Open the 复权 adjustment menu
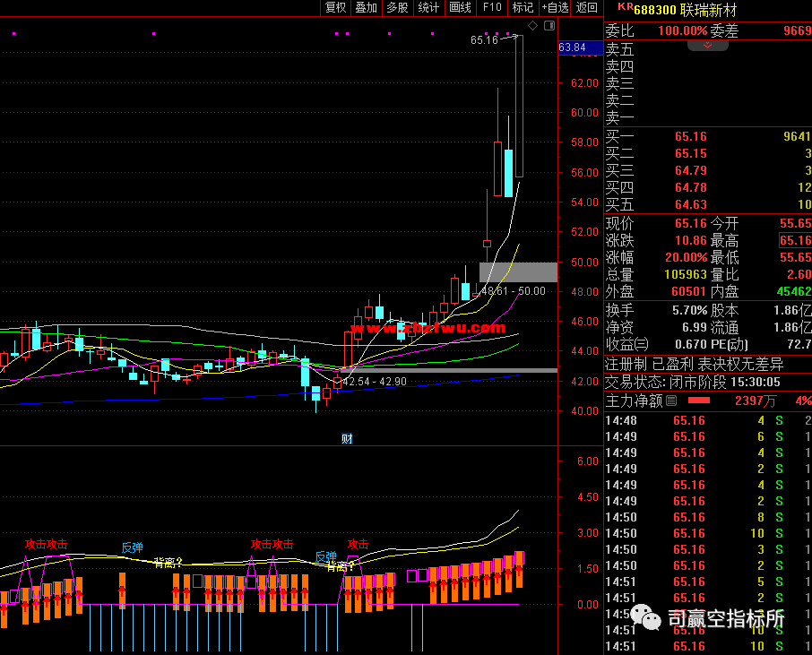This screenshot has width=812, height=655. click(x=335, y=8)
